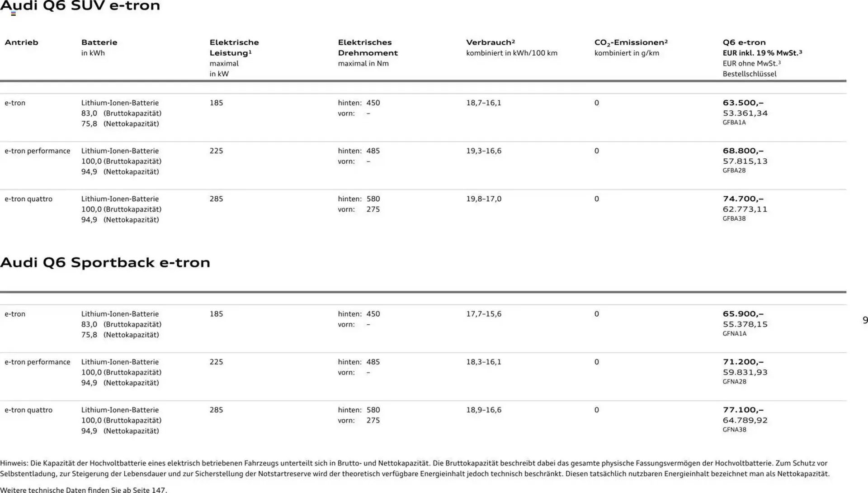868x493 pixels.
Task: Click the Q6 e-tron price column header
Action: click(744, 43)
